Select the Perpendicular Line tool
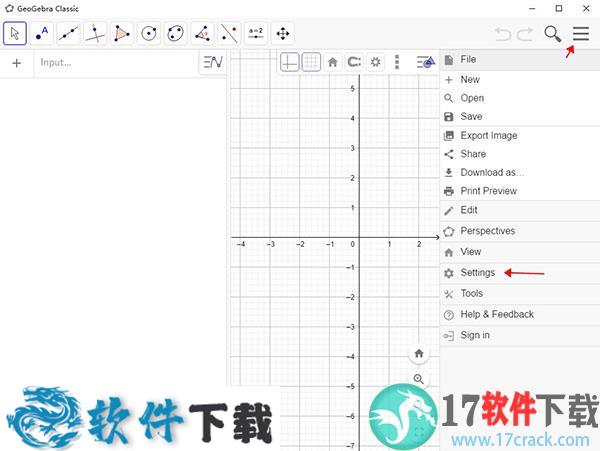This screenshot has width=600, height=451. click(95, 34)
